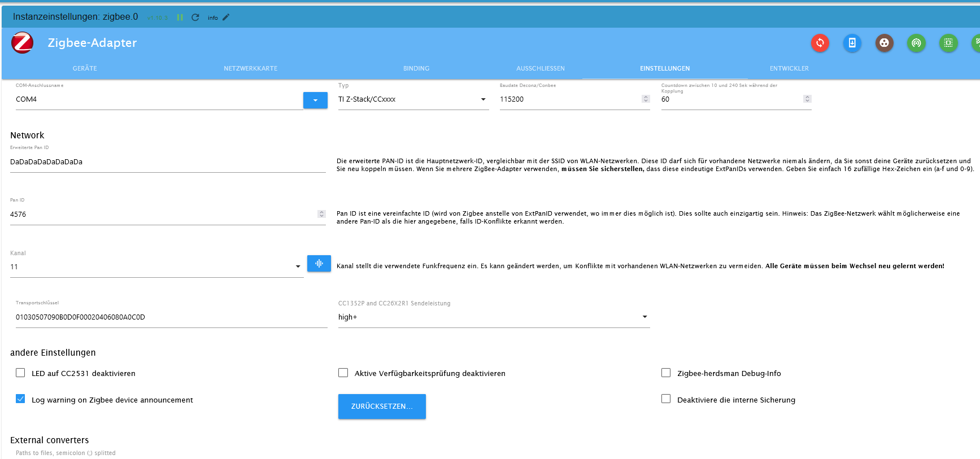This screenshot has width=980, height=459.
Task: Toggle Aktive Verfügbarkeitsprüfung deaktivieren checkbox
Action: click(x=343, y=373)
